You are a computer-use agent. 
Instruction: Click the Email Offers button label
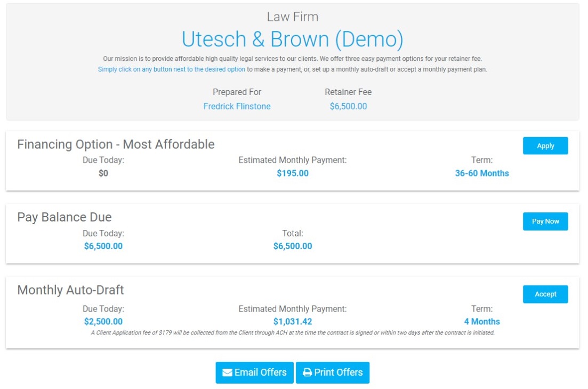pos(260,372)
